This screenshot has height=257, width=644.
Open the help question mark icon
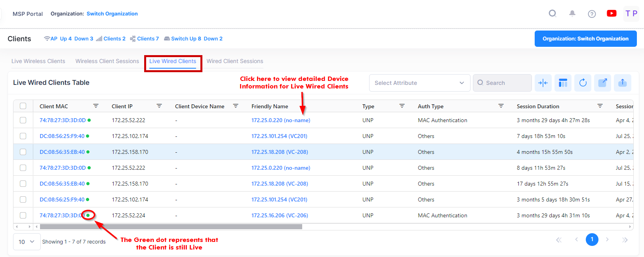[592, 14]
